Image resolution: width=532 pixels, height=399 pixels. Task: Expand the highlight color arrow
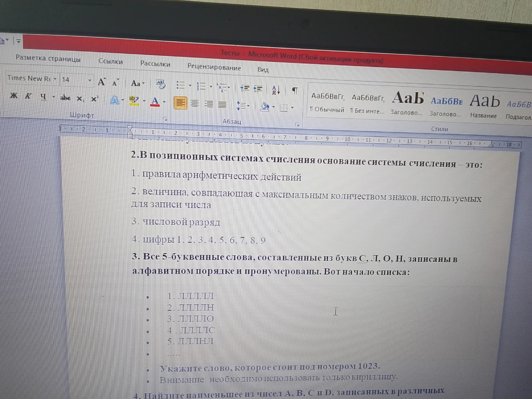click(x=144, y=101)
